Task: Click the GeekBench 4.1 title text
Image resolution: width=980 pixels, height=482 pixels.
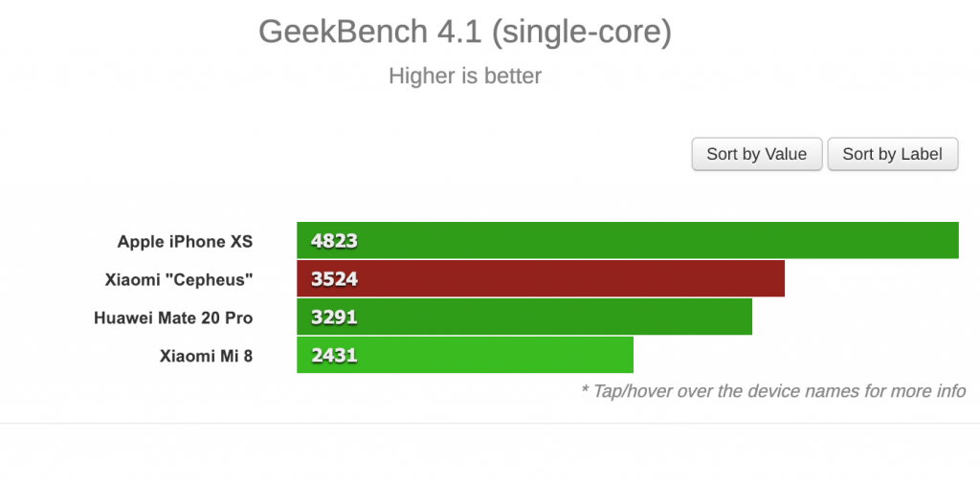Action: pyautogui.click(x=370, y=32)
